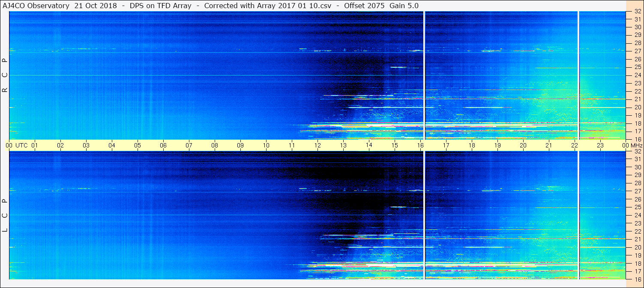Click the 32 MHz label of LCP panel

tap(638, 151)
